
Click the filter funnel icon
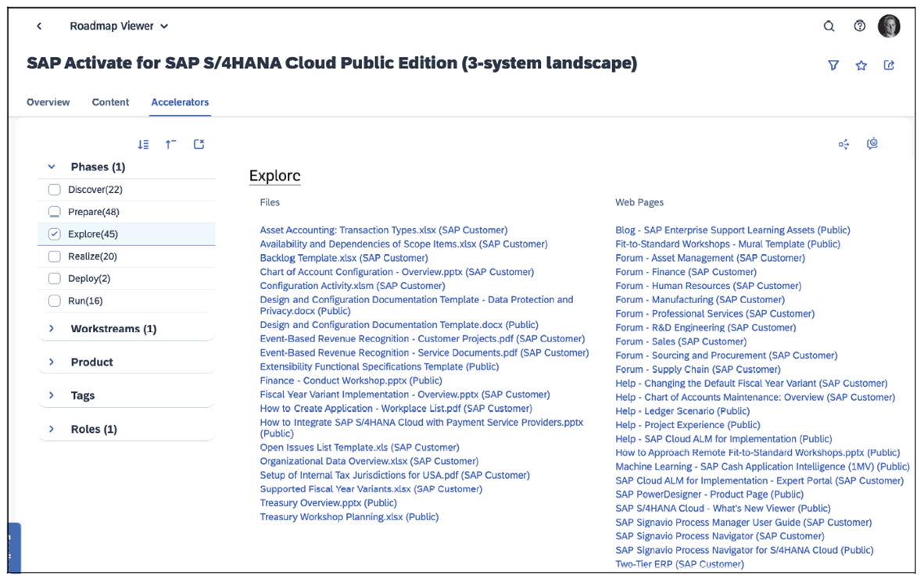point(834,66)
